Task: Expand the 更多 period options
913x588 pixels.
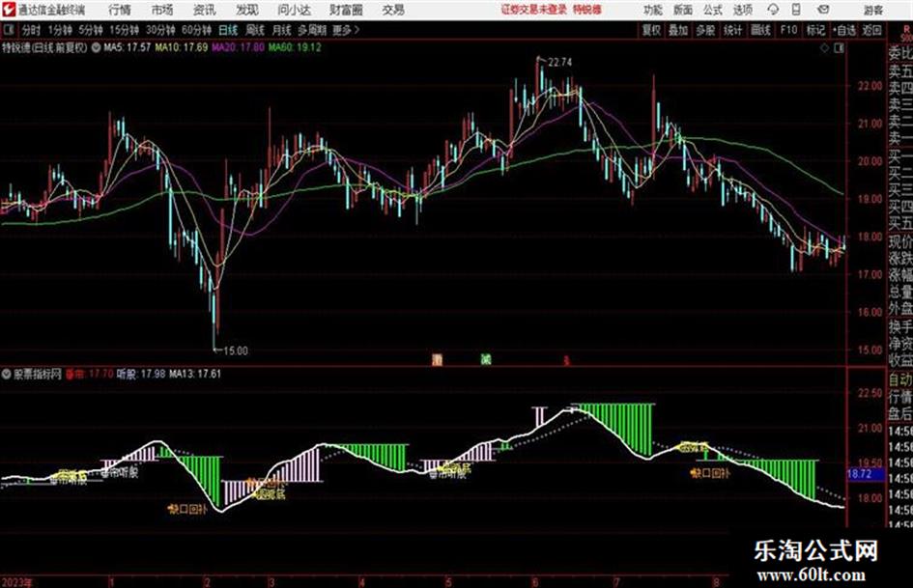Action: click(347, 30)
